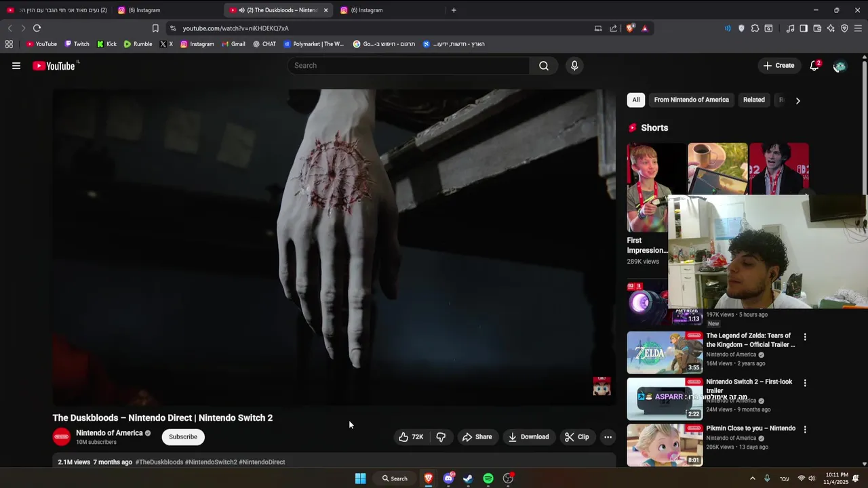Focus the YouTube search field

[x=409, y=66]
